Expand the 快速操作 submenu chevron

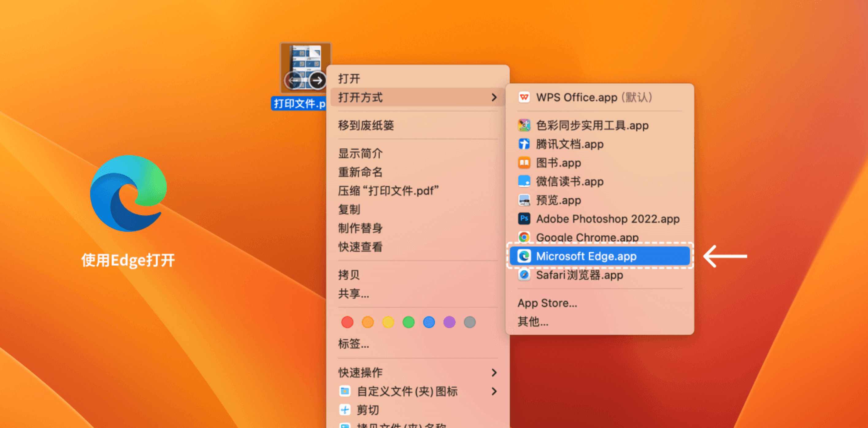494,373
